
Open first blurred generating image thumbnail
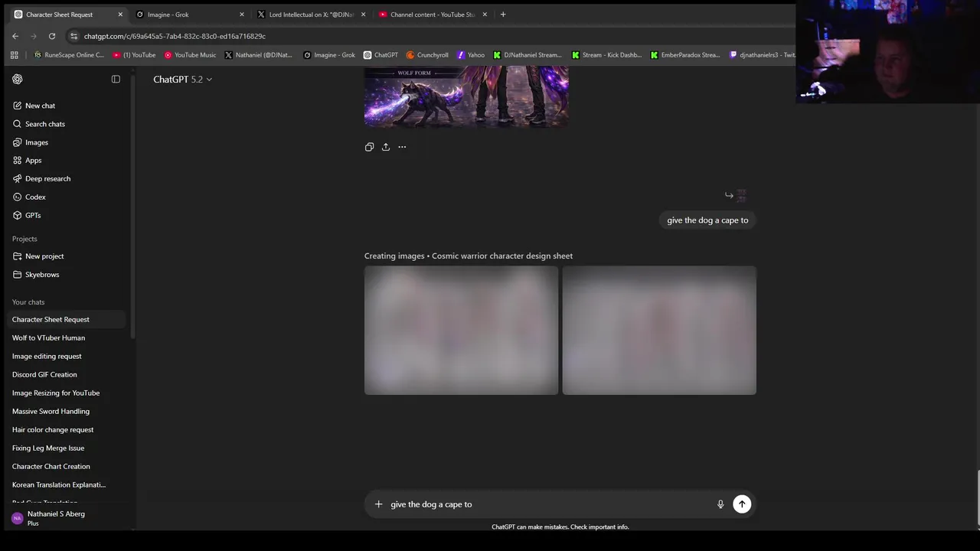(x=461, y=331)
